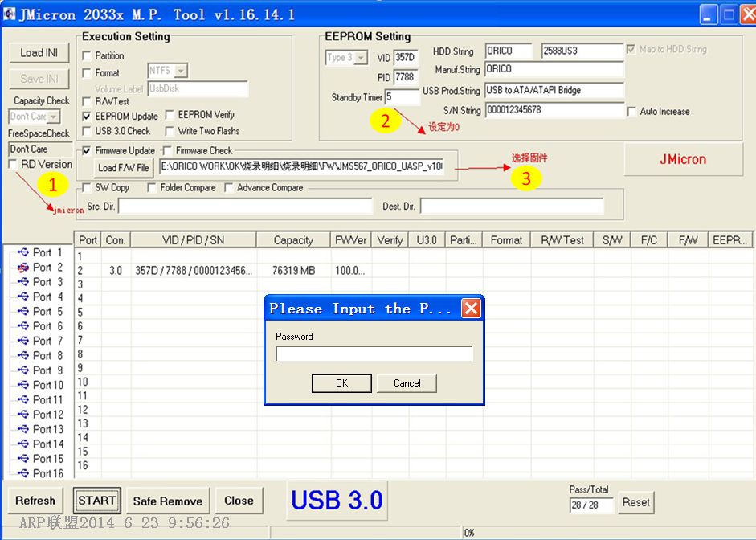Click the Port 16 USB icon

point(22,473)
